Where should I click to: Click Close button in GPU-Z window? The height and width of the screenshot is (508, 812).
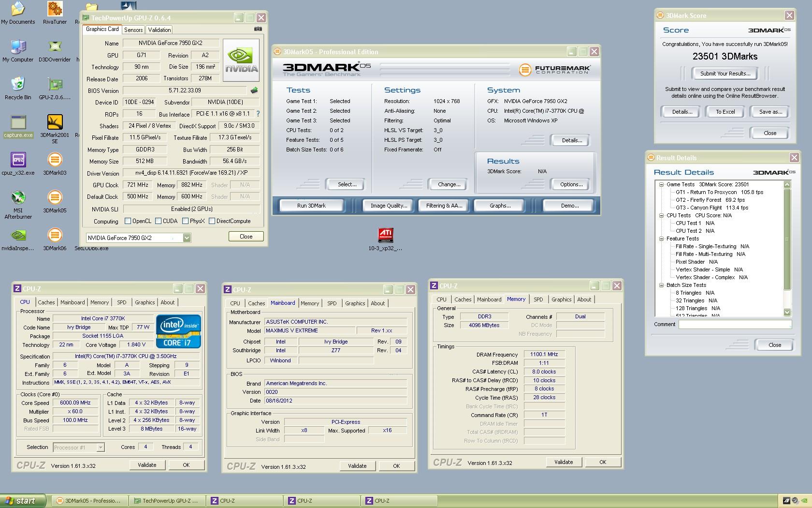246,237
